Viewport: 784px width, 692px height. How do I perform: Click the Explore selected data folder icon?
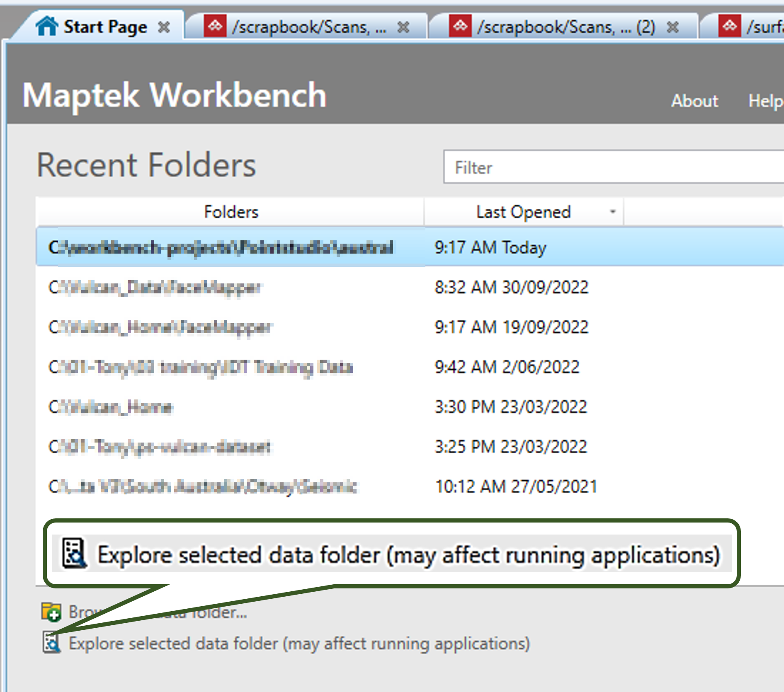[51, 643]
